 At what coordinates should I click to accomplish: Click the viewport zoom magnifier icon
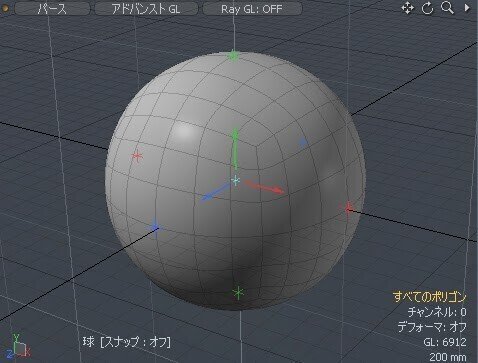pos(447,8)
